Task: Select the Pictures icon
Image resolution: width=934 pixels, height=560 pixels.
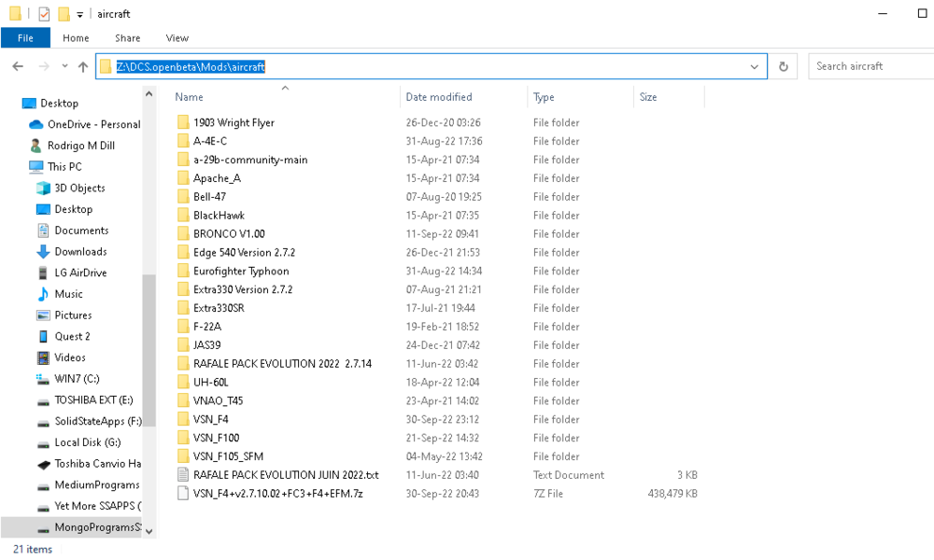Action: click(44, 315)
